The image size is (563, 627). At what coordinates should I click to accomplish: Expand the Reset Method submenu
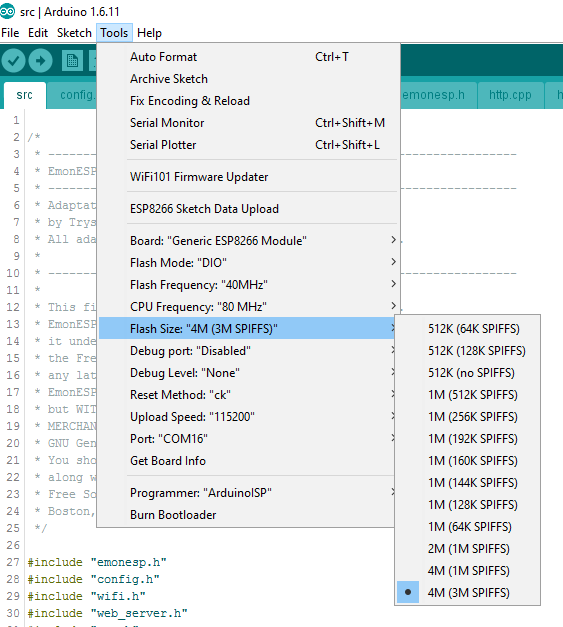[247, 395]
